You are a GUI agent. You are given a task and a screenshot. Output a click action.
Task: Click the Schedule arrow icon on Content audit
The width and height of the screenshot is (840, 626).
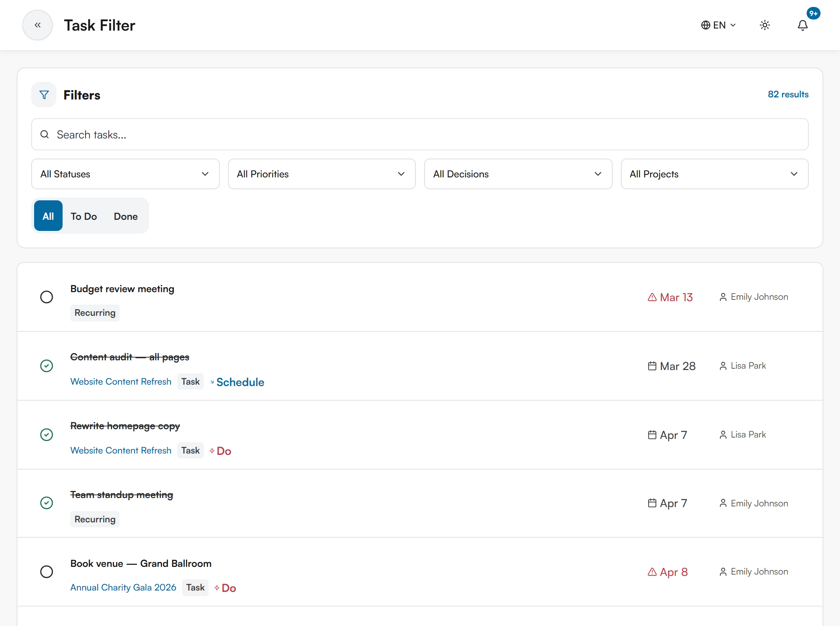(x=212, y=382)
